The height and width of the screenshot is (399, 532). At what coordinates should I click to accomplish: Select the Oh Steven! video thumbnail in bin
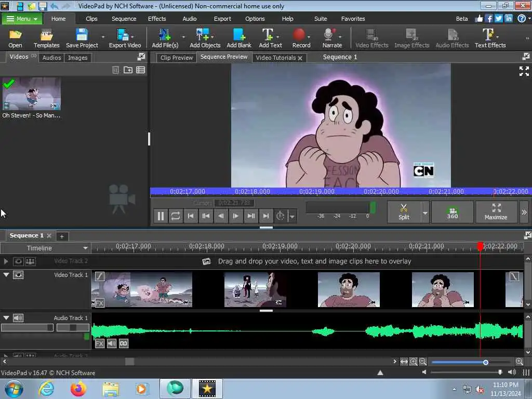point(32,94)
